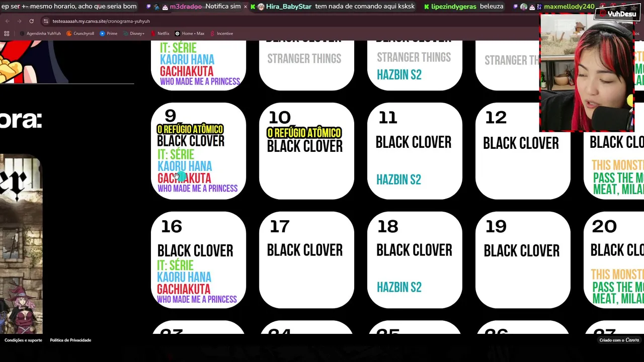This screenshot has height=362, width=644.
Task: Select day 19 number on calendar
Action: tap(496, 227)
